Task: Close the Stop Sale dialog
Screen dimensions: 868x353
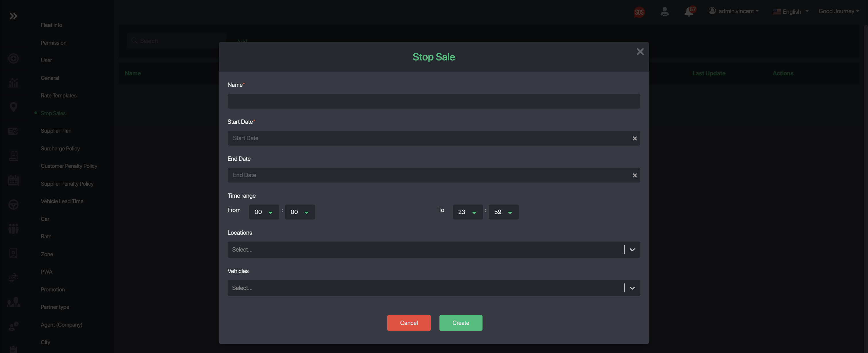Action: pyautogui.click(x=640, y=52)
